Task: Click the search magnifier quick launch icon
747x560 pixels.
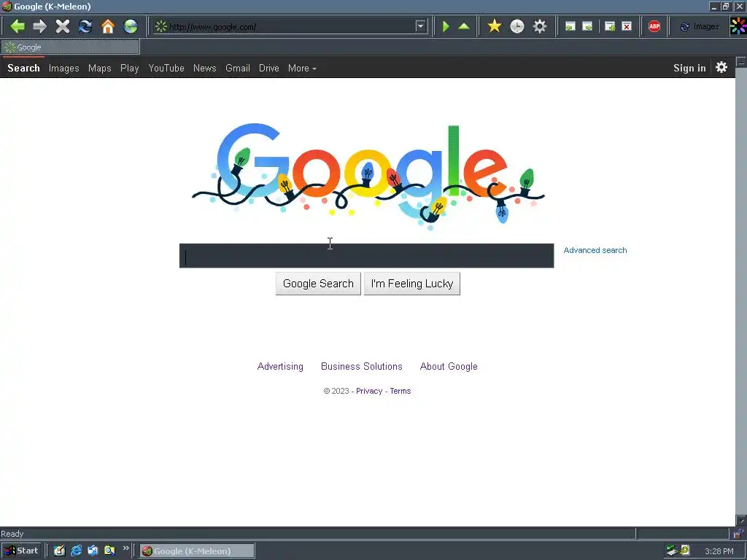Action: 109,551
